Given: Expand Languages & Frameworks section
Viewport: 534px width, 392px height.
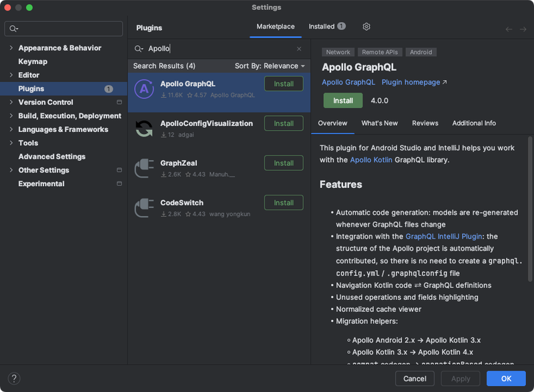Looking at the screenshot, I should point(11,129).
